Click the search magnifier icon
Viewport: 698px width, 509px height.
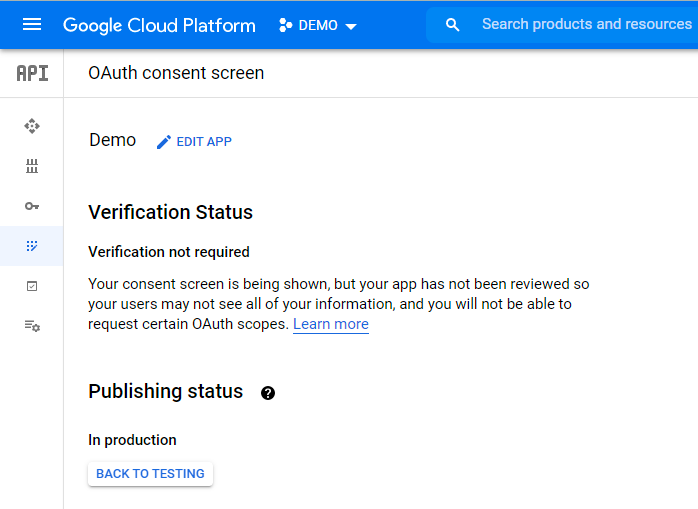pyautogui.click(x=453, y=25)
